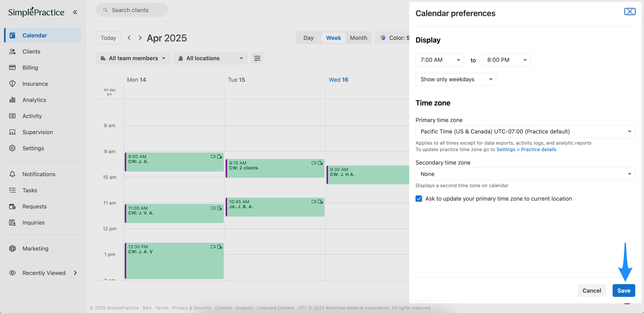Collapse the sidebar with double chevron icon
The width and height of the screenshot is (644, 313).
coord(75,12)
